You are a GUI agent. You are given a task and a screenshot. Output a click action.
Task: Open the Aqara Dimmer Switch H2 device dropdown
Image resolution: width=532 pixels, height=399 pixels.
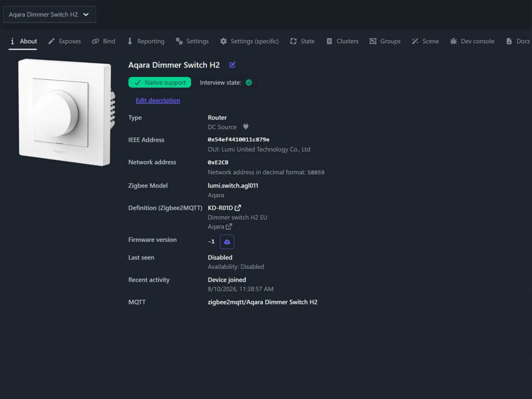pos(49,15)
